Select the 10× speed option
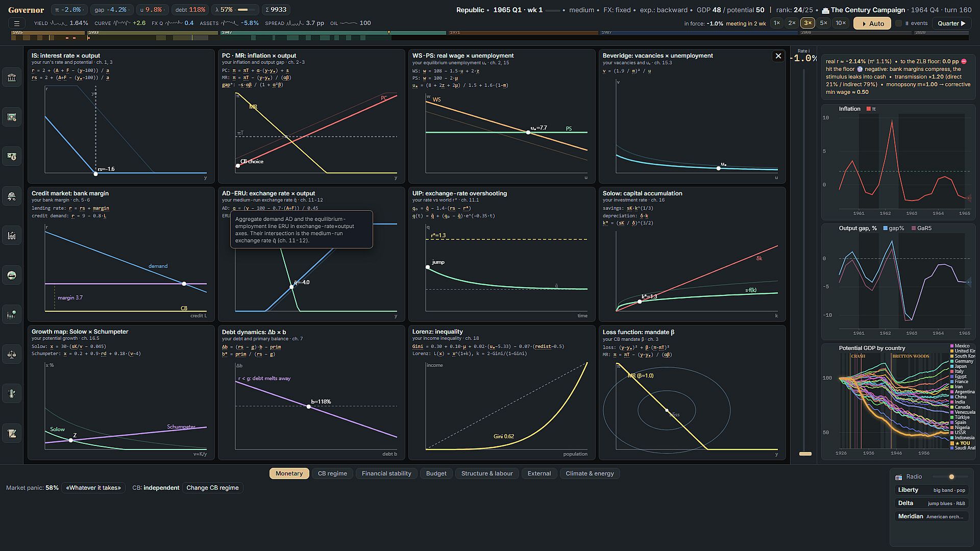Image resolution: width=980 pixels, height=551 pixels. pos(840,23)
